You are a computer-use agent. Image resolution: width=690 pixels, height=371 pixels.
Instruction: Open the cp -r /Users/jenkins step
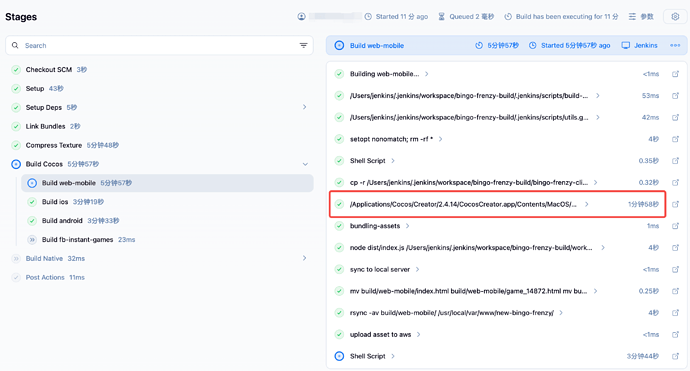coord(469,182)
